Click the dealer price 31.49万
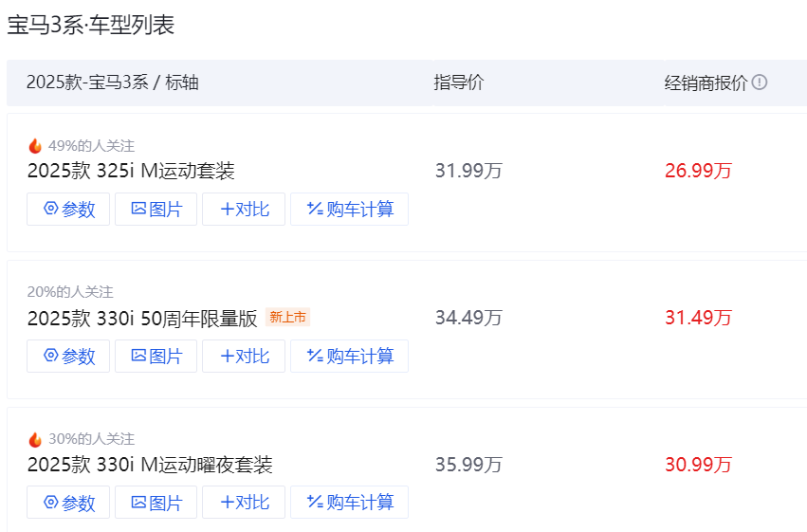 click(698, 318)
